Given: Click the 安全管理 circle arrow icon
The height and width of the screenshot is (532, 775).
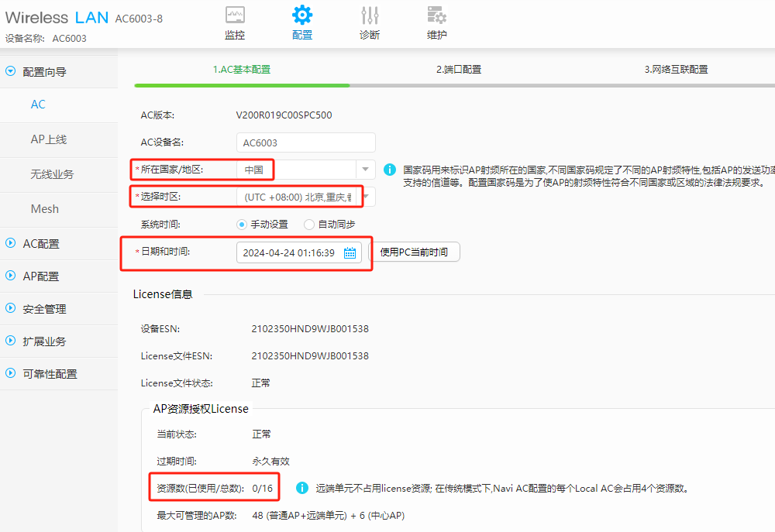Looking at the screenshot, I should point(10,308).
